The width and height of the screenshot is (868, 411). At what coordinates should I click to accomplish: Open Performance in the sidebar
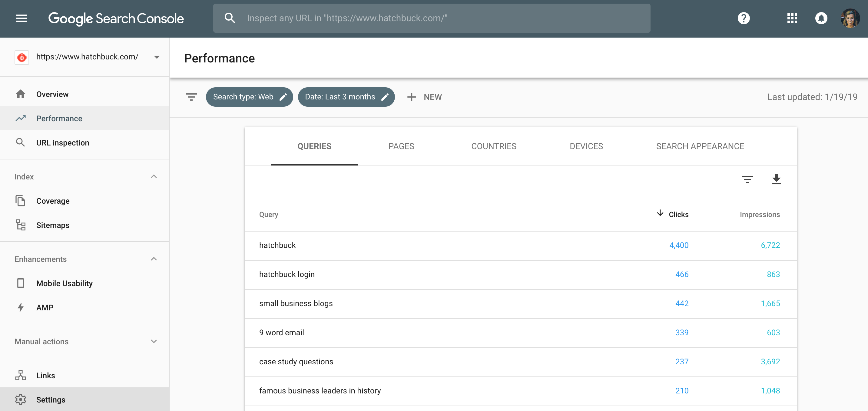[x=84, y=118]
